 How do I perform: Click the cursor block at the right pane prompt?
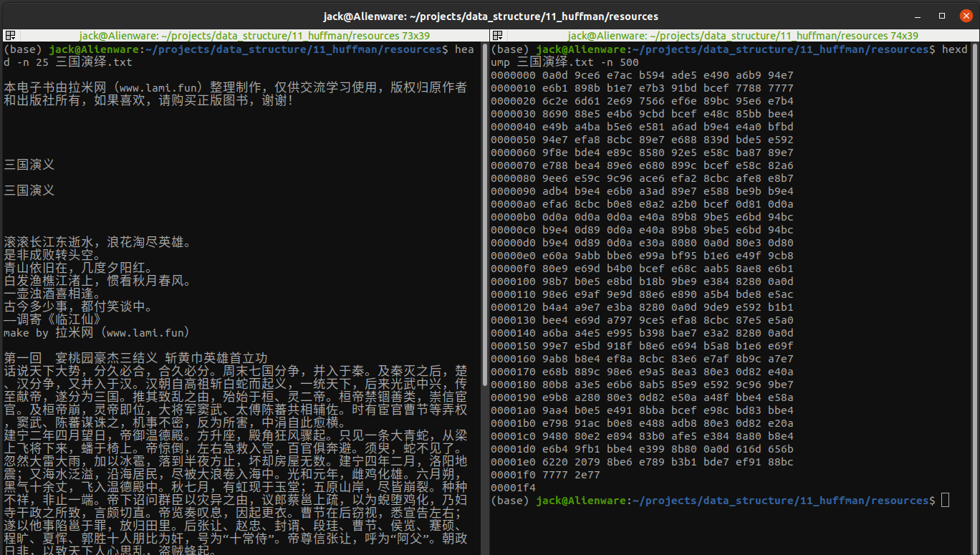(946, 500)
